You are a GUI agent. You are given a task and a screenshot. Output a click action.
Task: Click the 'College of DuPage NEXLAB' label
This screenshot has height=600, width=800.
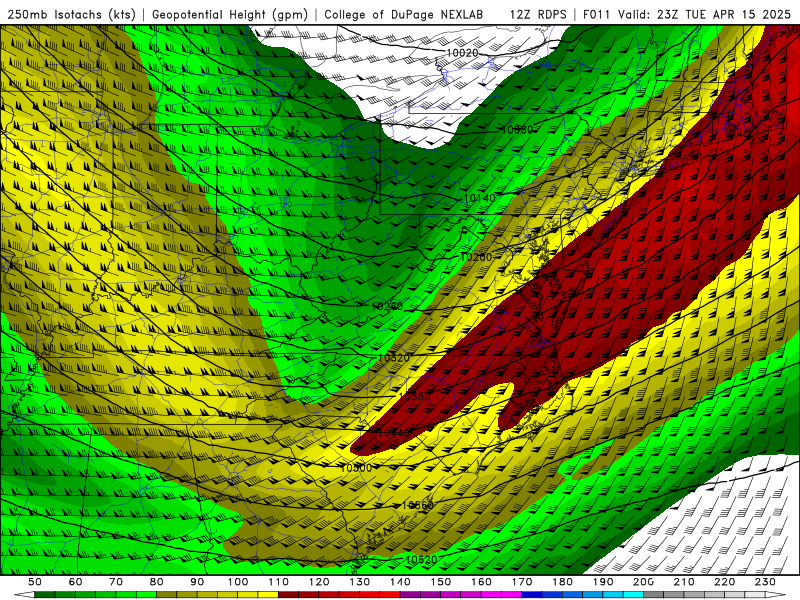click(404, 15)
